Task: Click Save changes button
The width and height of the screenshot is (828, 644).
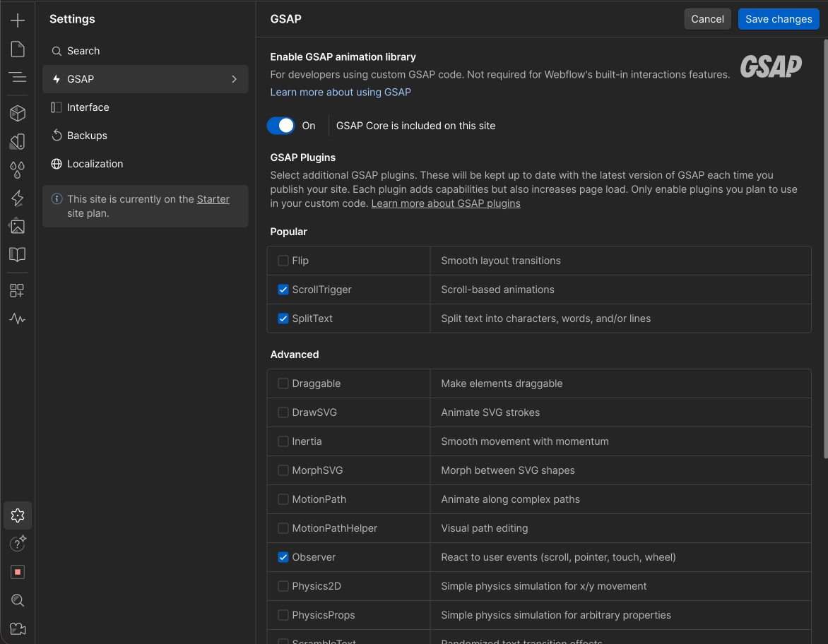Action: point(779,19)
